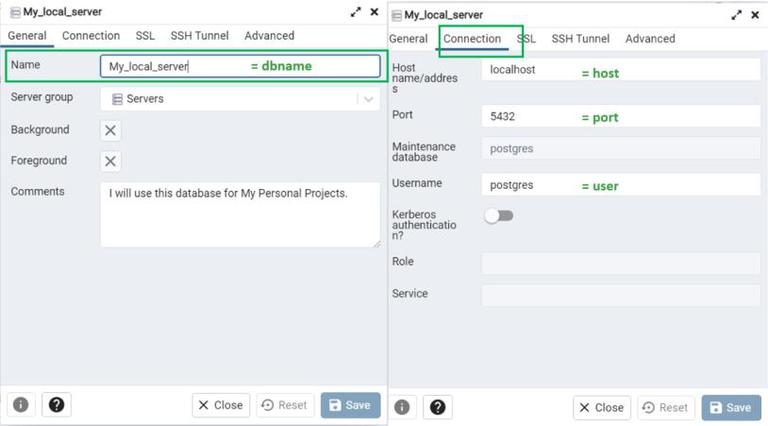The width and height of the screenshot is (768, 426).
Task: Select the SSL tab in the left dialog
Action: tap(145, 36)
